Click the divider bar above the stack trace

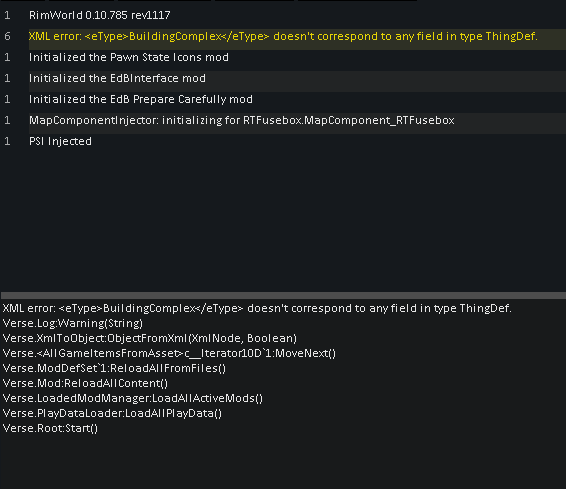coord(283,296)
